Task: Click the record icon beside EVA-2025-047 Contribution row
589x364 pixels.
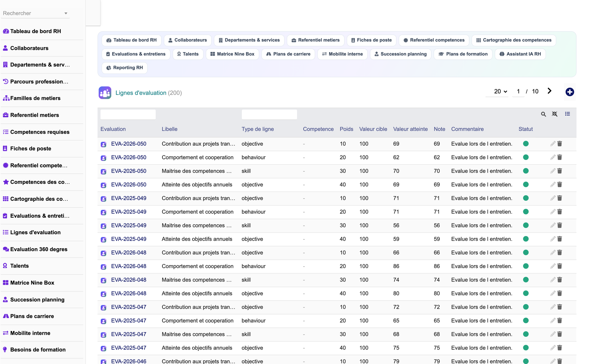Action: [x=104, y=307]
